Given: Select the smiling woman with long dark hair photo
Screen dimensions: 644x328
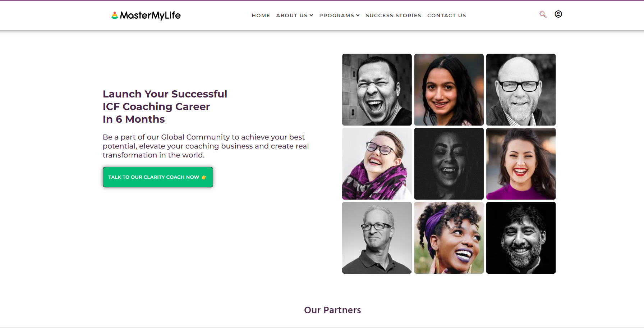Looking at the screenshot, I should 449,90.
